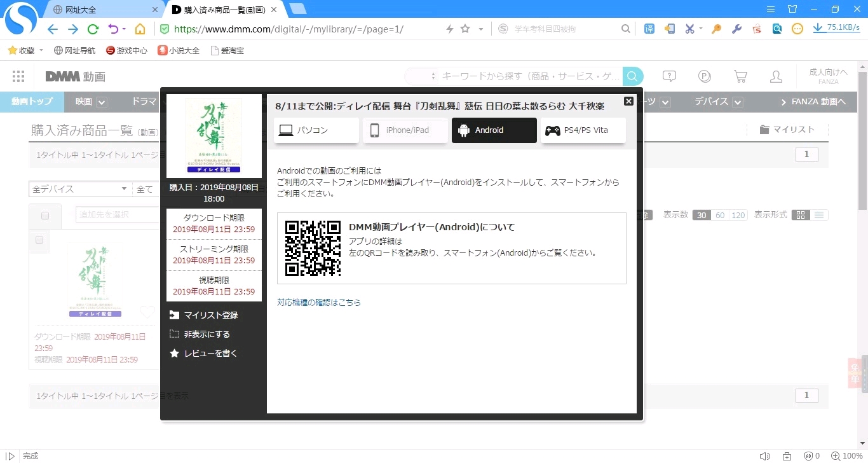Select the Android device tab
The height and width of the screenshot is (463, 868).
tap(494, 130)
